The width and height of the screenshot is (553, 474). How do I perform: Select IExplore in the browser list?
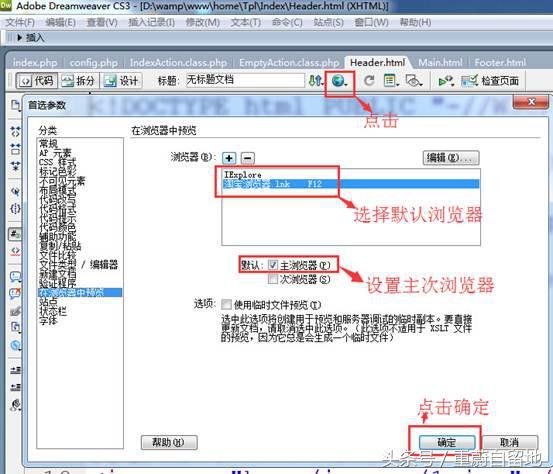coord(351,175)
